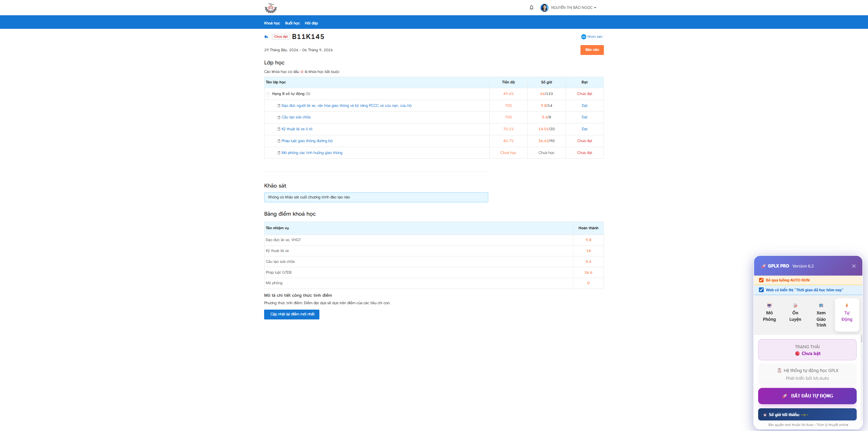Open the NGUYỄN THỊ BẢO NGỌC account dropdown

coord(573,7)
